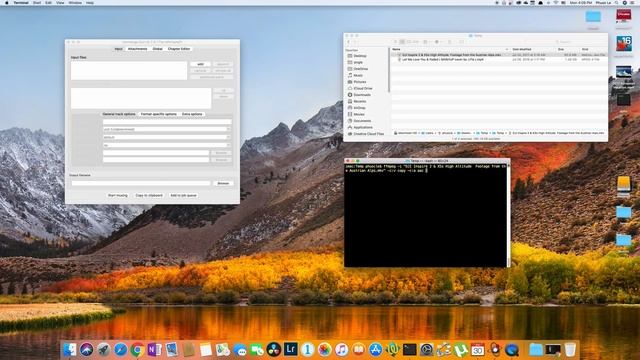Image resolution: width=640 pixels, height=360 pixels.
Task: Open Safari compass icon in Dock
Action: click(120, 350)
